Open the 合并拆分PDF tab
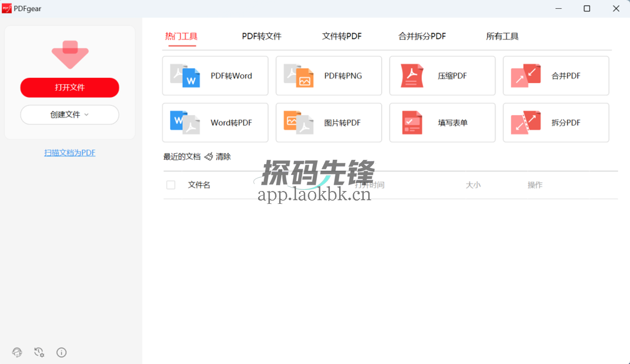 (x=422, y=36)
